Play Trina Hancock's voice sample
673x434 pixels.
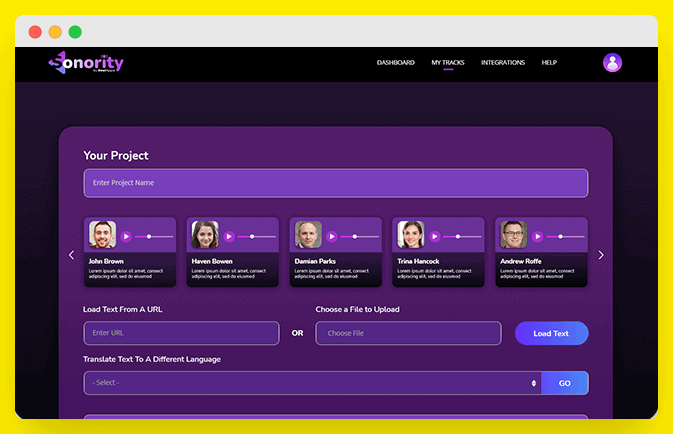(435, 237)
